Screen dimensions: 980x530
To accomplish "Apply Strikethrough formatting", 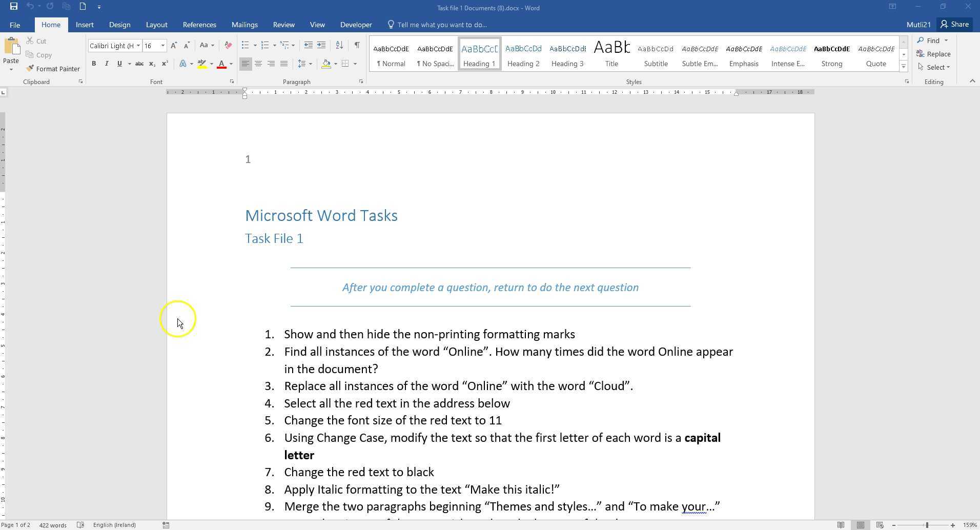I will 139,64.
